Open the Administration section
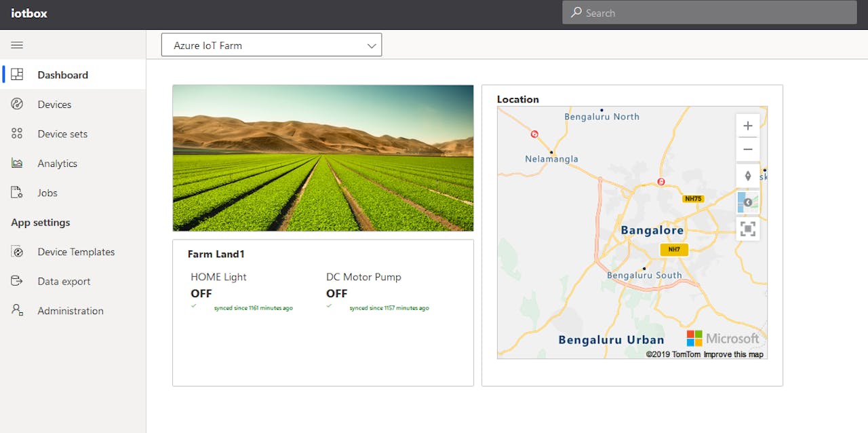The width and height of the screenshot is (868, 433). pyautogui.click(x=71, y=311)
